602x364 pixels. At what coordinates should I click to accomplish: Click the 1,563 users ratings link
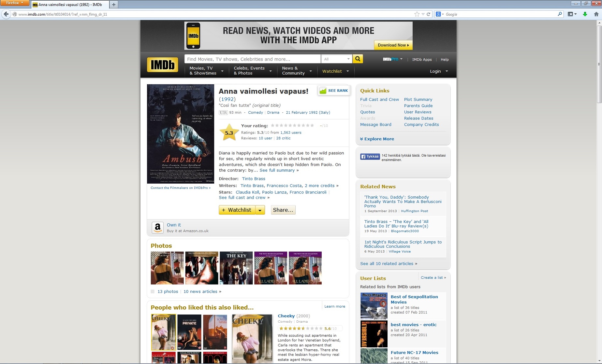tap(290, 133)
